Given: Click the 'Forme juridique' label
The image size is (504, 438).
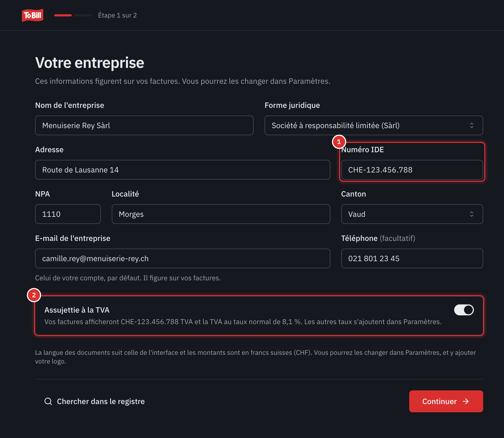Looking at the screenshot, I should (x=292, y=105).
